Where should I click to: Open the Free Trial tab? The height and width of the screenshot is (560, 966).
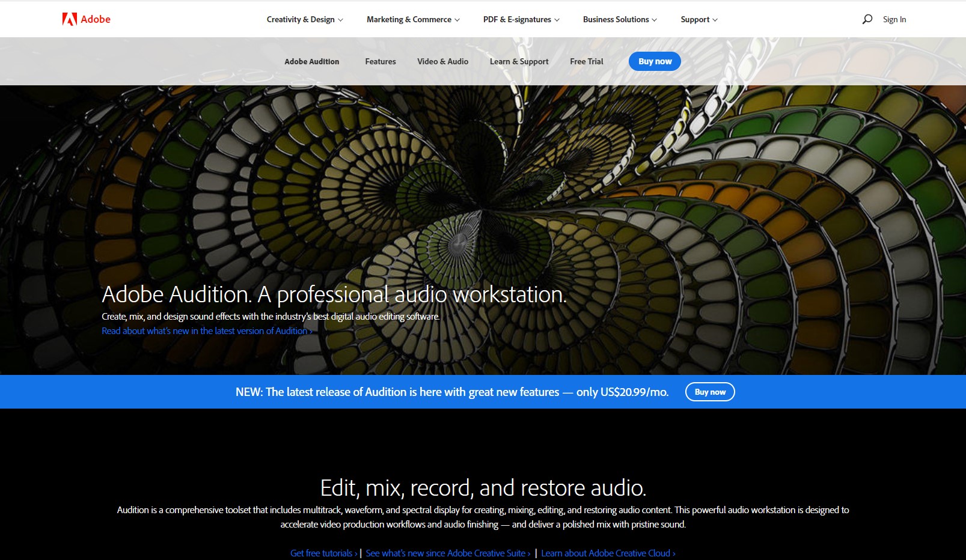[587, 61]
